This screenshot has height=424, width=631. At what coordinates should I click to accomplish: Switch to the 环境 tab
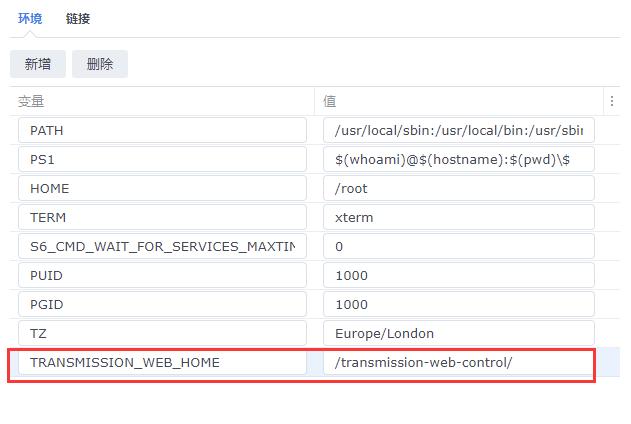tap(30, 18)
